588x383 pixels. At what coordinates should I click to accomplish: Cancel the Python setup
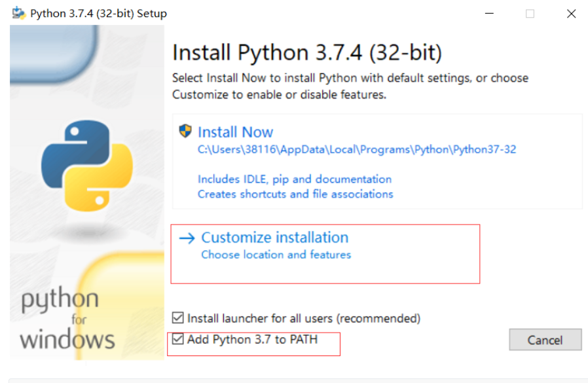(x=545, y=340)
